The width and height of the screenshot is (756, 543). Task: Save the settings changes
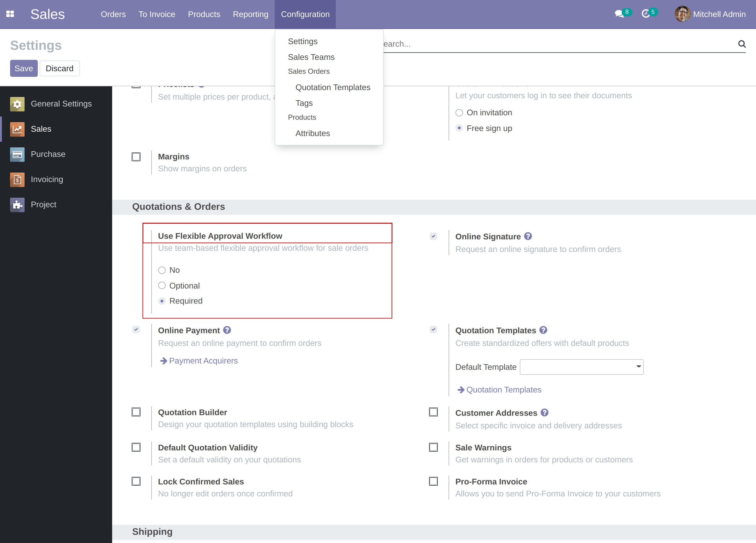(x=24, y=68)
